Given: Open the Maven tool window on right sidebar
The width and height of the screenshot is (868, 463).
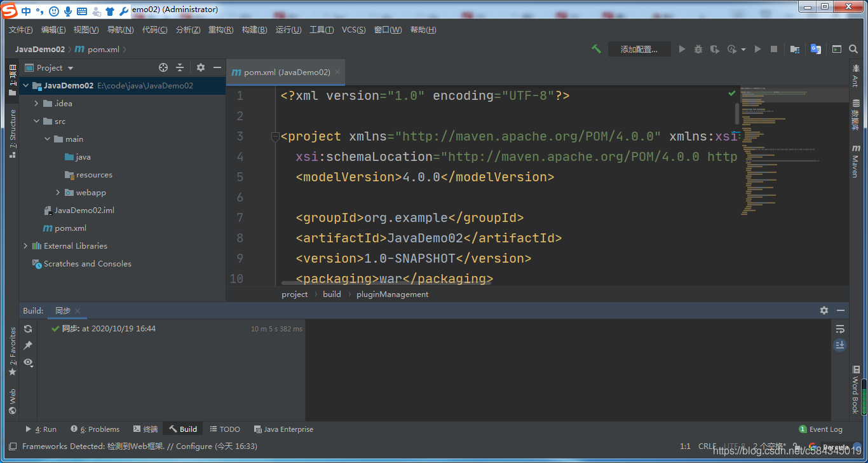Looking at the screenshot, I should point(855,161).
